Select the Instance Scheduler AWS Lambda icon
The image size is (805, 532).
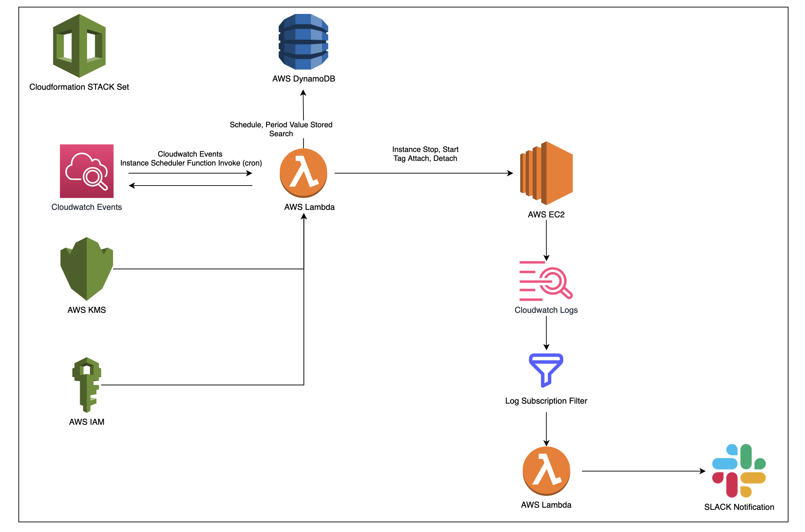pos(303,173)
